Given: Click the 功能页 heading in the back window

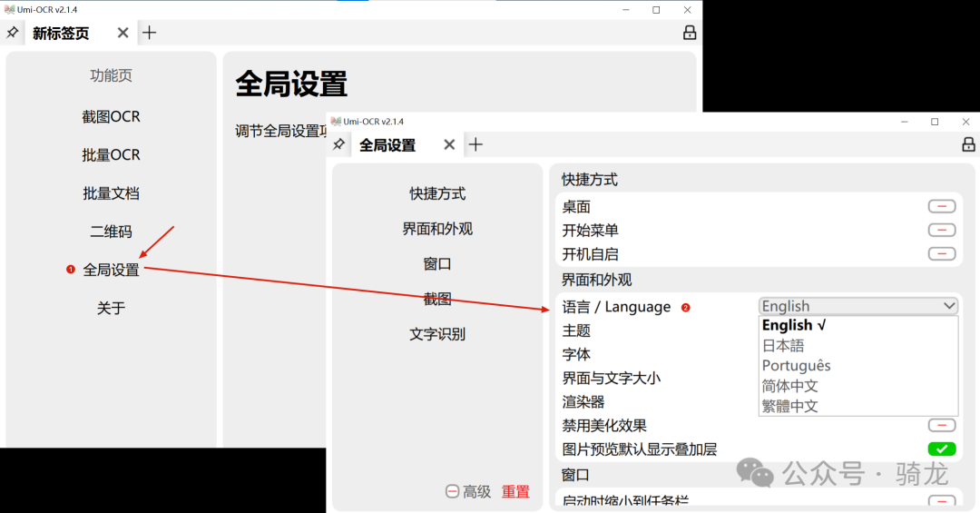Looking at the screenshot, I should (x=112, y=75).
